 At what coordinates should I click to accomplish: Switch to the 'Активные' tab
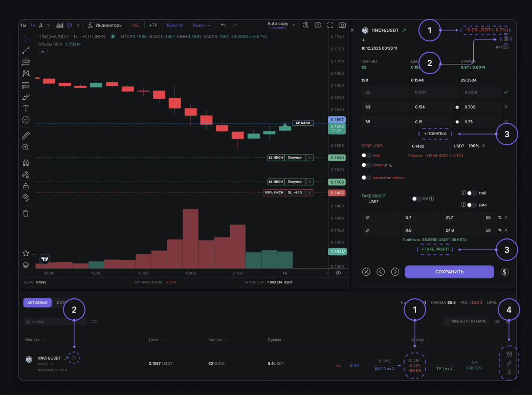[37, 303]
